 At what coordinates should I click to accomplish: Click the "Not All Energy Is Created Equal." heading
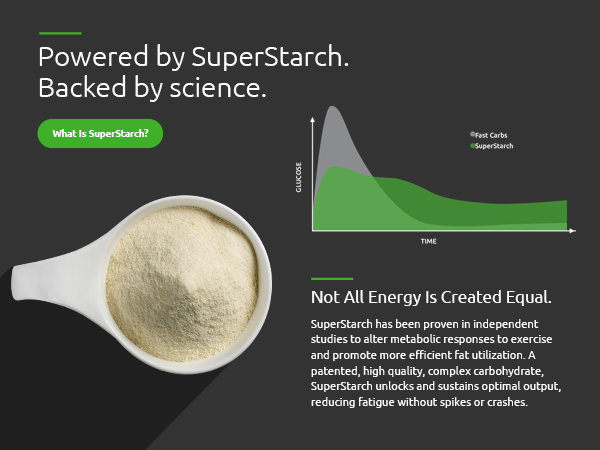(432, 298)
